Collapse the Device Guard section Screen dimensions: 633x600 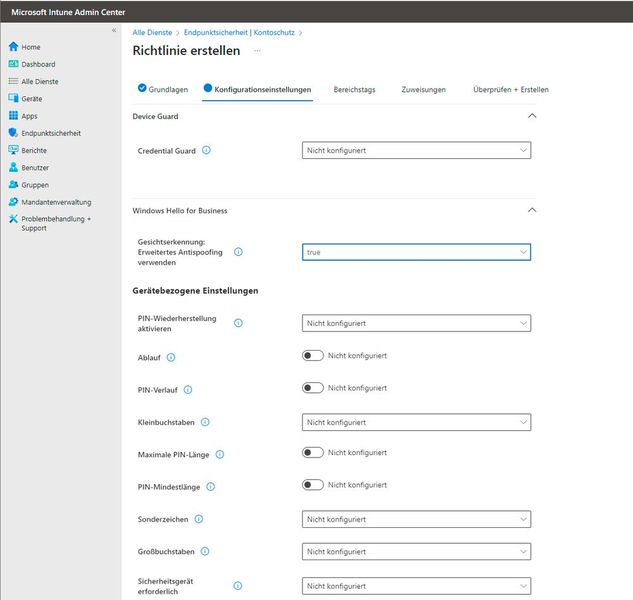(532, 116)
